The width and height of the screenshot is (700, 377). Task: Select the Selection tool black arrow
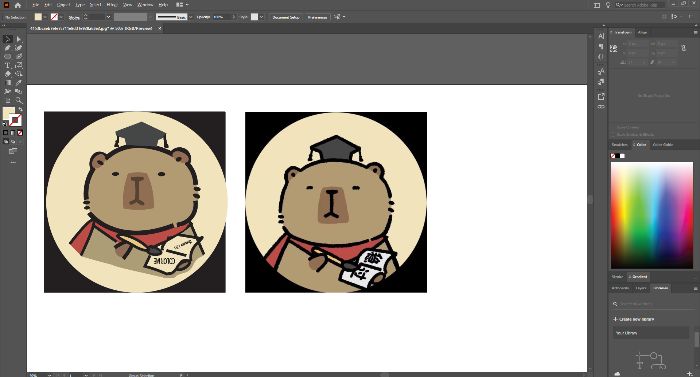pos(8,39)
